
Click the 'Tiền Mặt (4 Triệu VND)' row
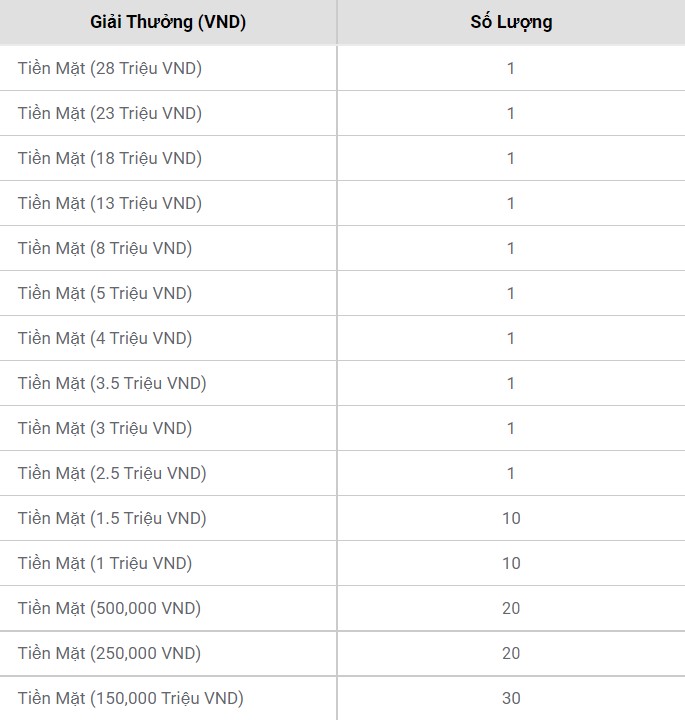105,338
